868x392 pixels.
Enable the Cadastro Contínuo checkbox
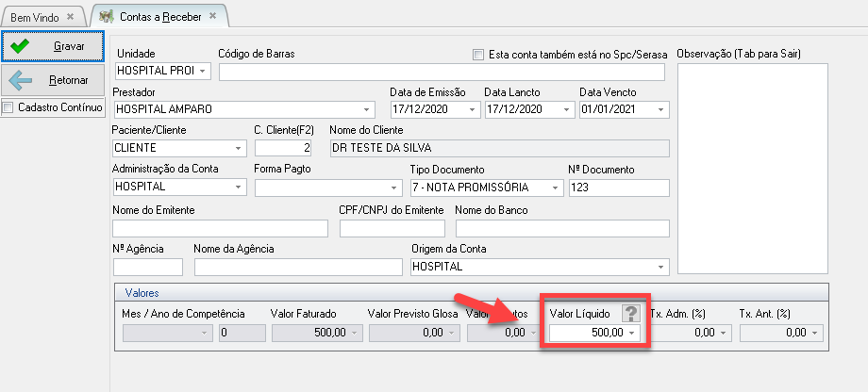coord(9,107)
